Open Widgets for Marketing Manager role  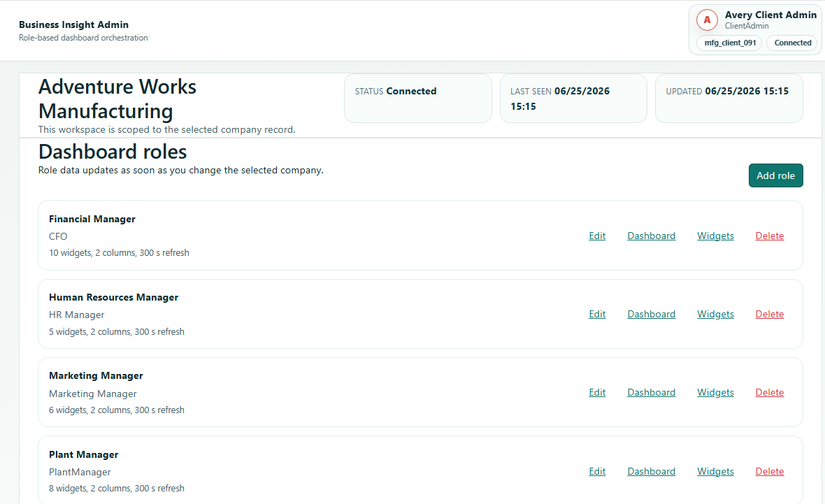(x=715, y=392)
